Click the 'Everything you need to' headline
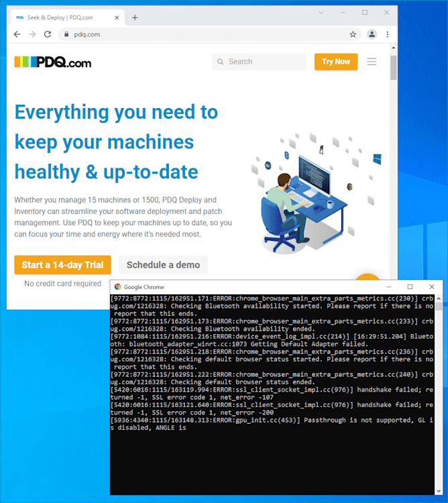The image size is (448, 503). [117, 112]
